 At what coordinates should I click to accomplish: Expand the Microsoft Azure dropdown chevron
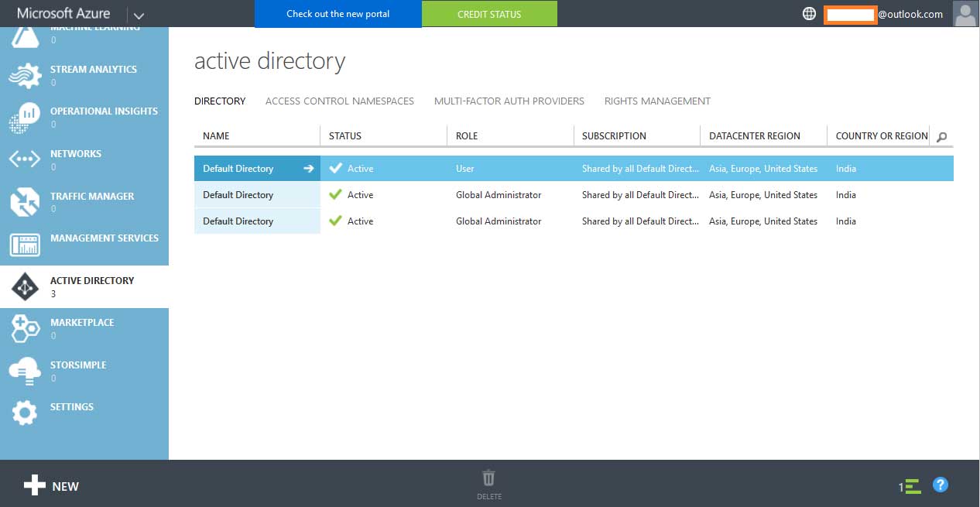tap(138, 15)
